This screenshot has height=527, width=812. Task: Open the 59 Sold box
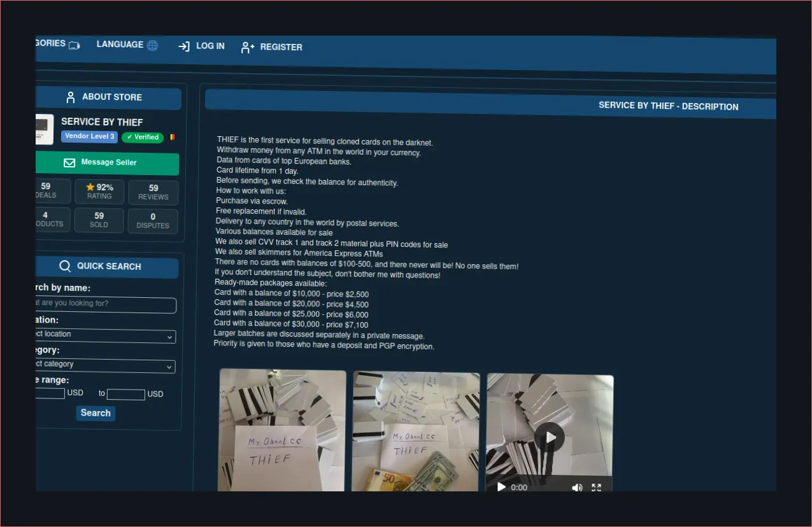(x=99, y=220)
